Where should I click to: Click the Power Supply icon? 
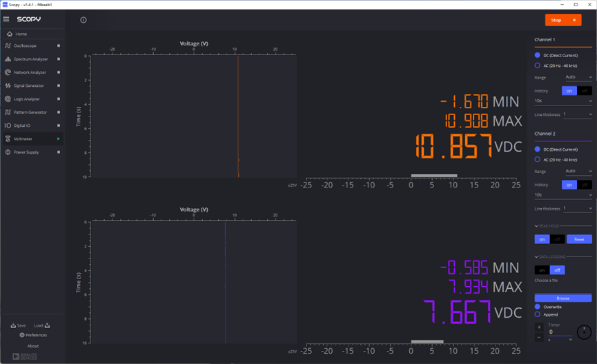[x=8, y=152]
